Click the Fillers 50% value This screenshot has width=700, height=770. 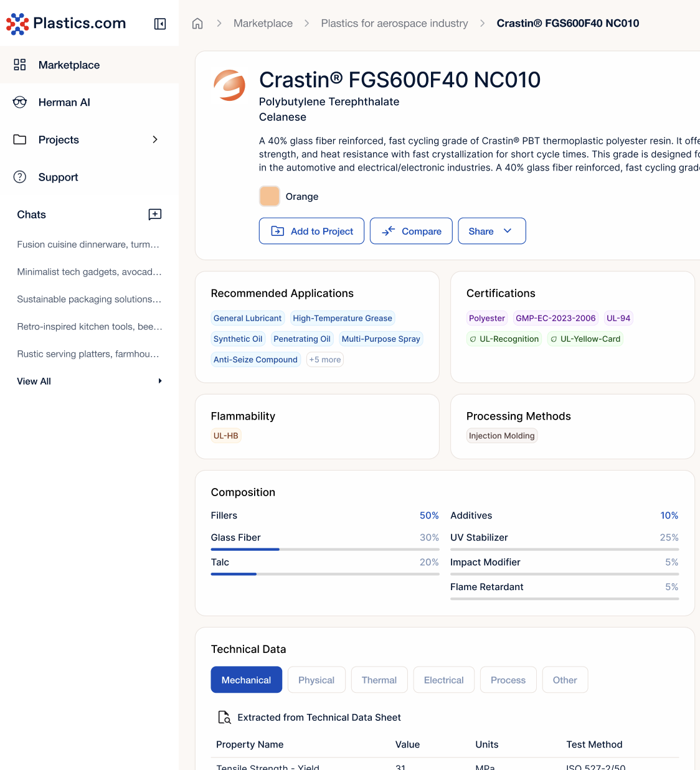click(429, 515)
